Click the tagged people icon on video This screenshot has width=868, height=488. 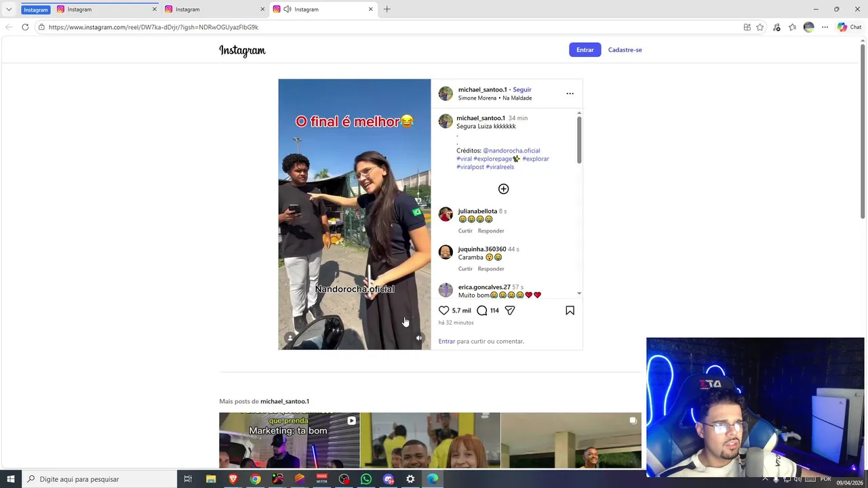point(290,338)
